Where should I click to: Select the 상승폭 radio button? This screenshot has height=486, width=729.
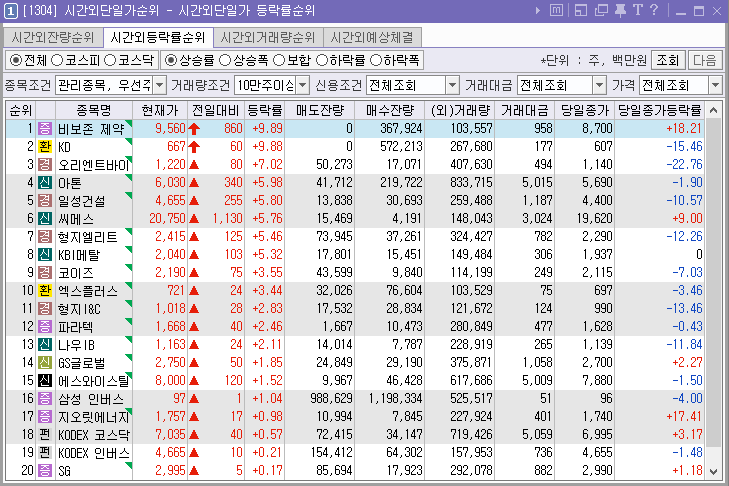click(225, 60)
